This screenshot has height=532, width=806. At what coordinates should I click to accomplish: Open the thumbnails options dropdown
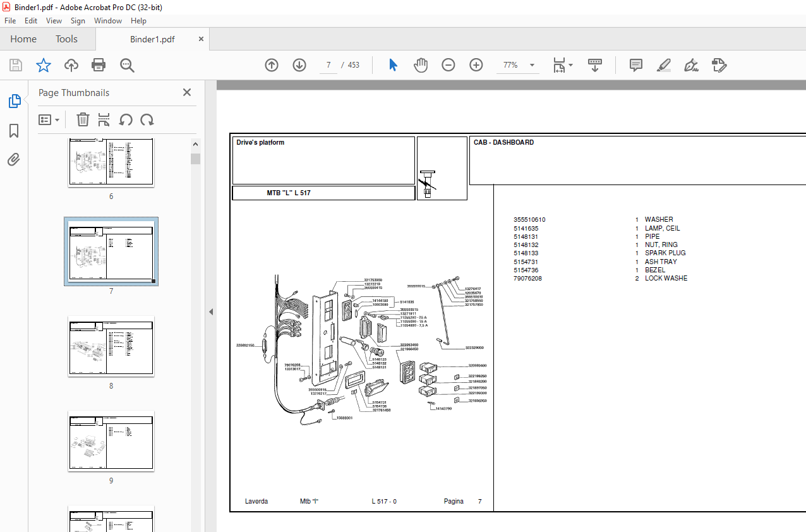[49, 119]
